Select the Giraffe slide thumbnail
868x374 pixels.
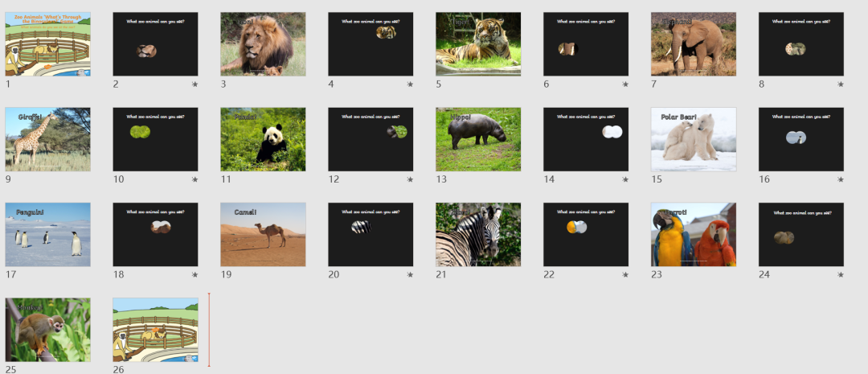(x=47, y=140)
